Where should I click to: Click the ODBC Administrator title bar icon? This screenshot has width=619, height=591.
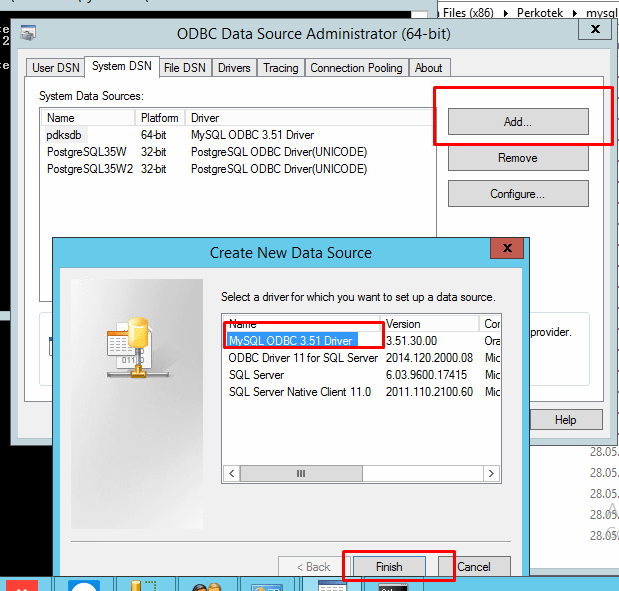tap(28, 32)
